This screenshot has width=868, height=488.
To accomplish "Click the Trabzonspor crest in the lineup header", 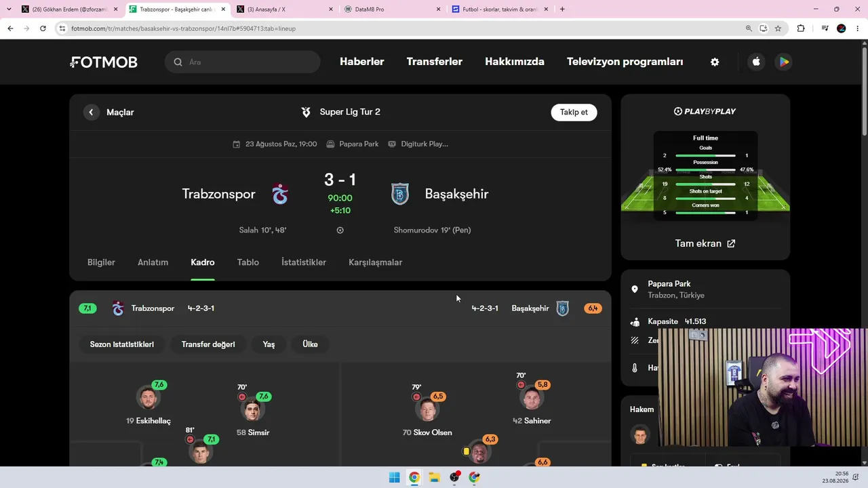I will 118,308.
